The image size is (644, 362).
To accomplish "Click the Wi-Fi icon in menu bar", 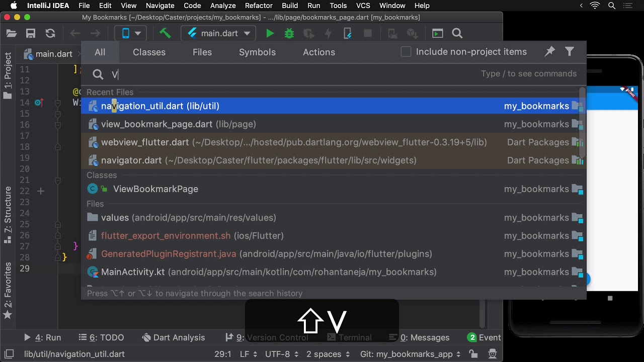I will tap(595, 6).
